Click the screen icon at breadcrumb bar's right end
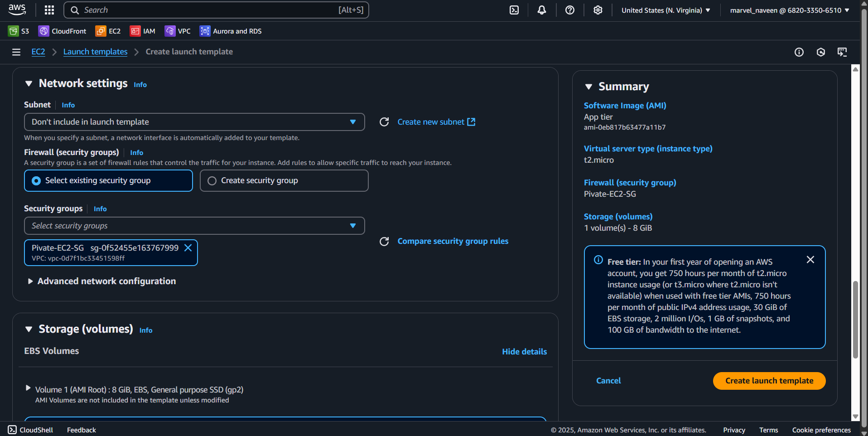Image resolution: width=868 pixels, height=436 pixels. [x=842, y=52]
